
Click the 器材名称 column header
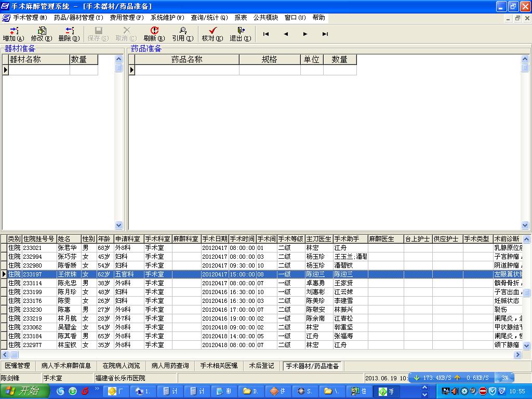point(39,60)
